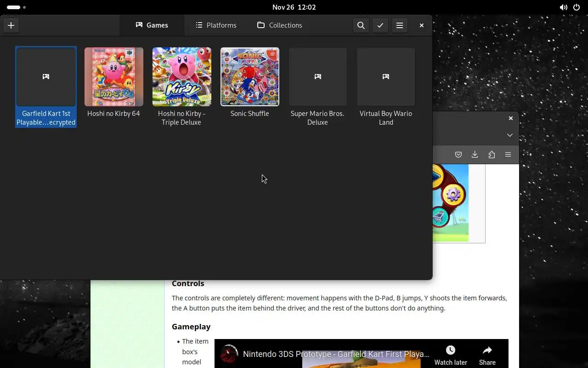This screenshot has height=368, width=588.
Task: Open the Super Mario Bros. Deluxe placeholder
Action: pos(318,77)
